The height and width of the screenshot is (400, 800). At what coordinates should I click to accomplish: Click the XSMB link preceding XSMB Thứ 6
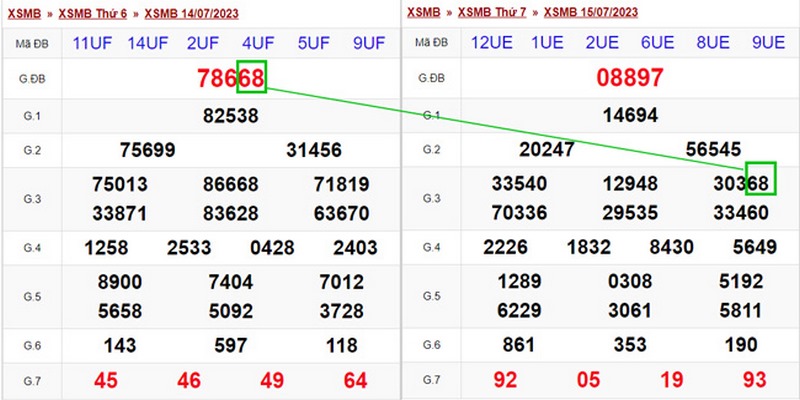25,13
